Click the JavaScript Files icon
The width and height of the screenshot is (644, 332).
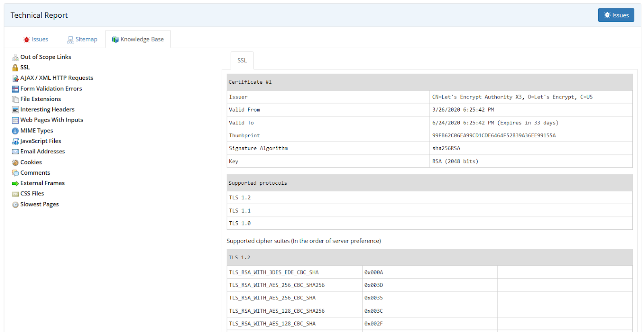(x=15, y=141)
